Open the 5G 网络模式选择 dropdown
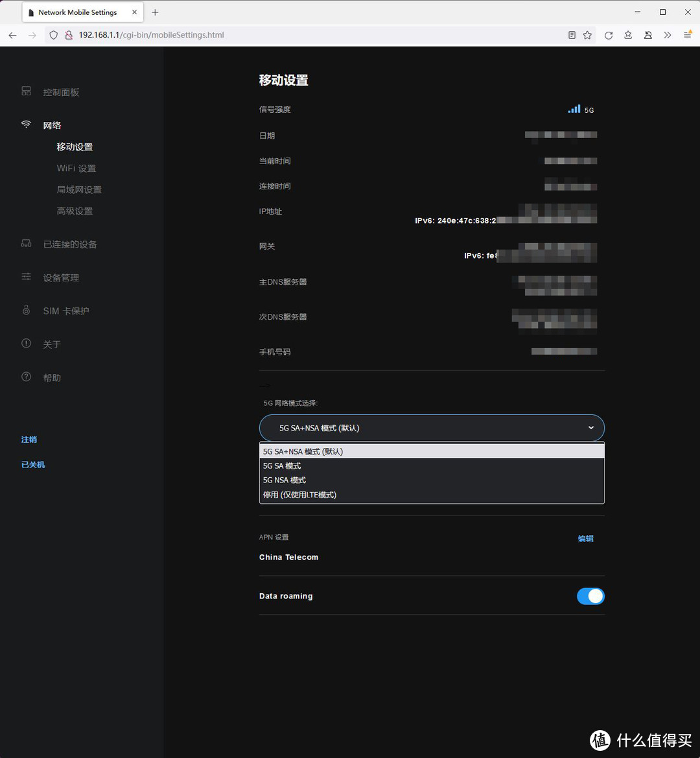This screenshot has width=700, height=758. pyautogui.click(x=432, y=428)
